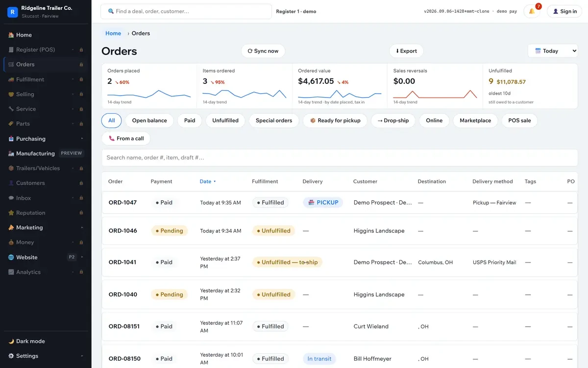
Task: Open the Trailers/Vehicles box icon
Action: click(11, 168)
